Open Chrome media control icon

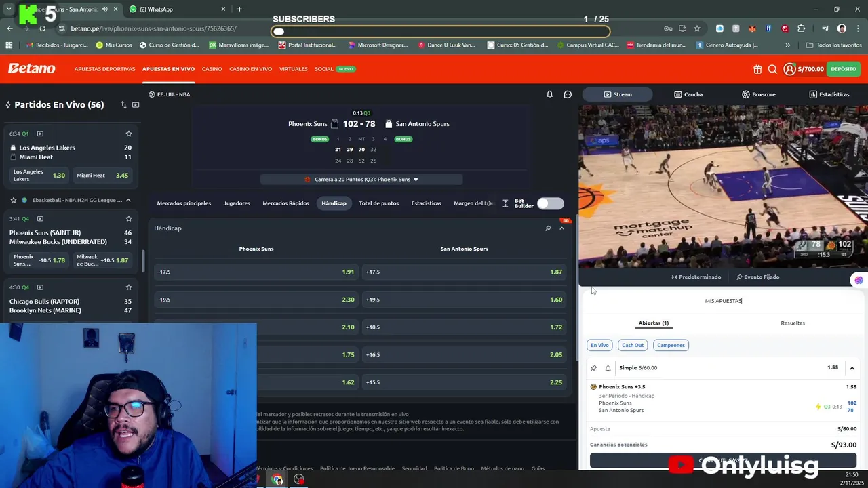(x=825, y=28)
